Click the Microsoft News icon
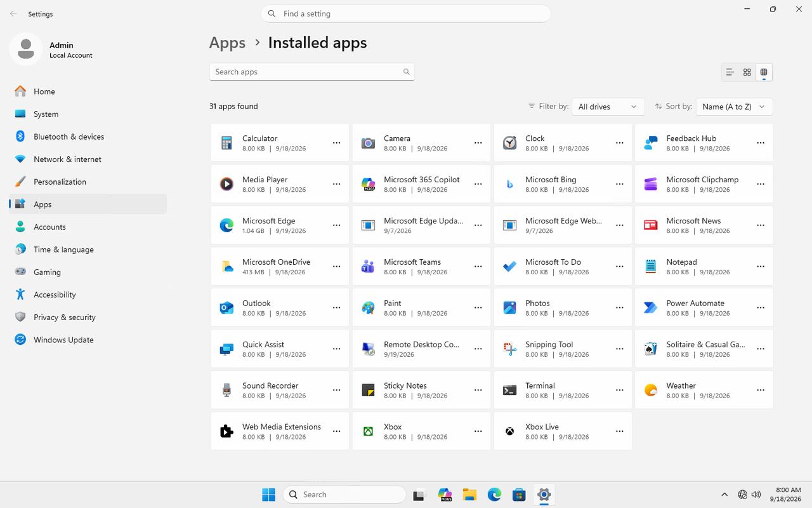Image resolution: width=812 pixels, height=508 pixels. click(x=650, y=225)
